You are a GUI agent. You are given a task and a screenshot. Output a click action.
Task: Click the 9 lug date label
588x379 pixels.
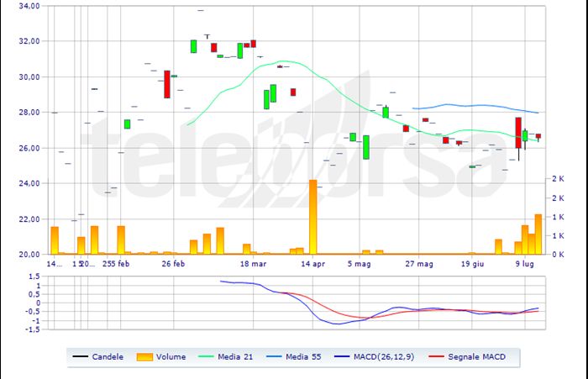click(x=525, y=264)
